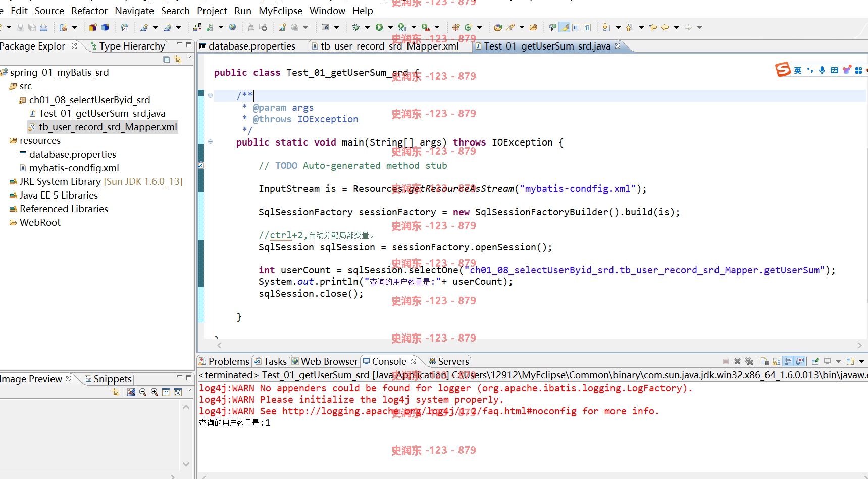Click Sogou soft keyboard icon
Viewport: 868px width, 479px height.
(x=834, y=70)
